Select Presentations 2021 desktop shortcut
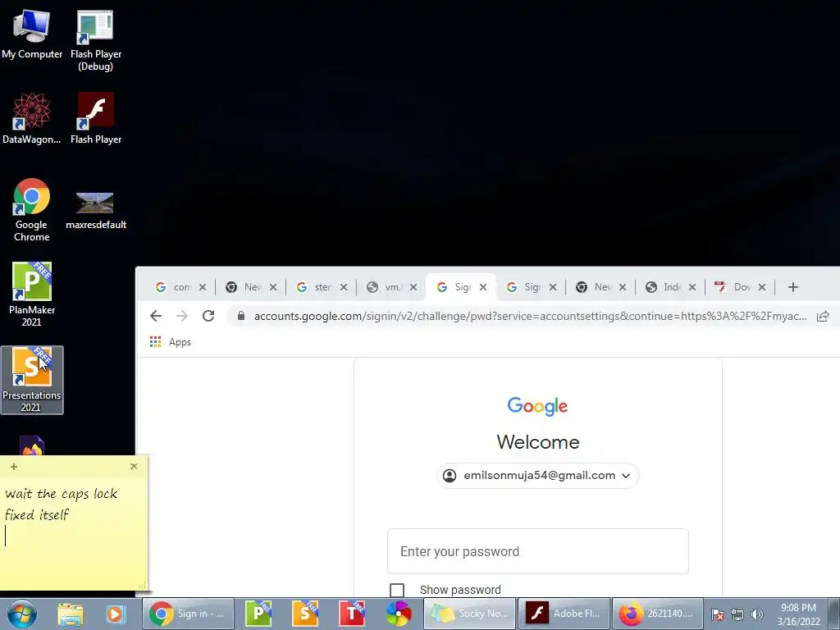Image resolution: width=840 pixels, height=630 pixels. pyautogui.click(x=32, y=380)
